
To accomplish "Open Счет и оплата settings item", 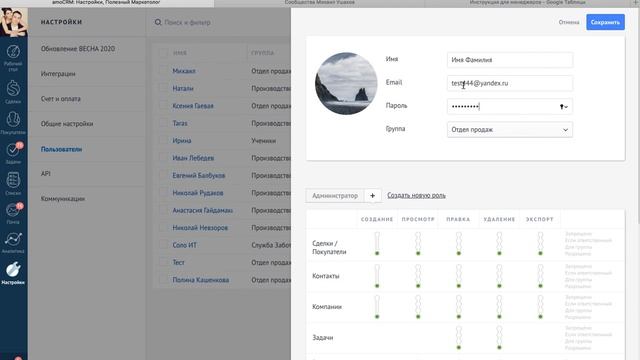I will pos(60,99).
